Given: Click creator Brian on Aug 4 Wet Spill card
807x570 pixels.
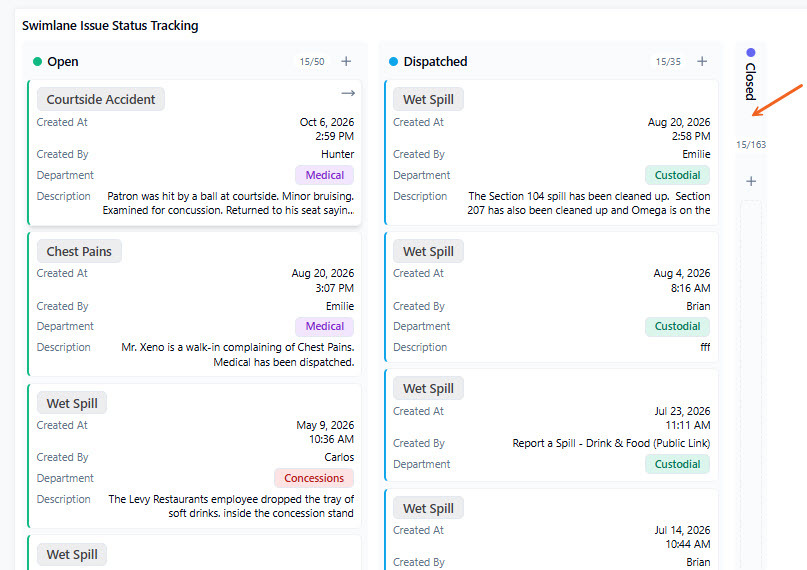Looking at the screenshot, I should click(698, 306).
